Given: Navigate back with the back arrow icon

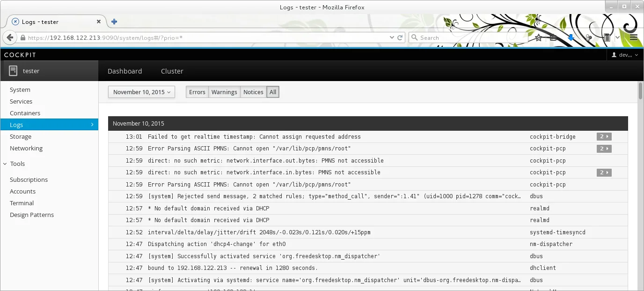Looking at the screenshot, I should (9, 37).
